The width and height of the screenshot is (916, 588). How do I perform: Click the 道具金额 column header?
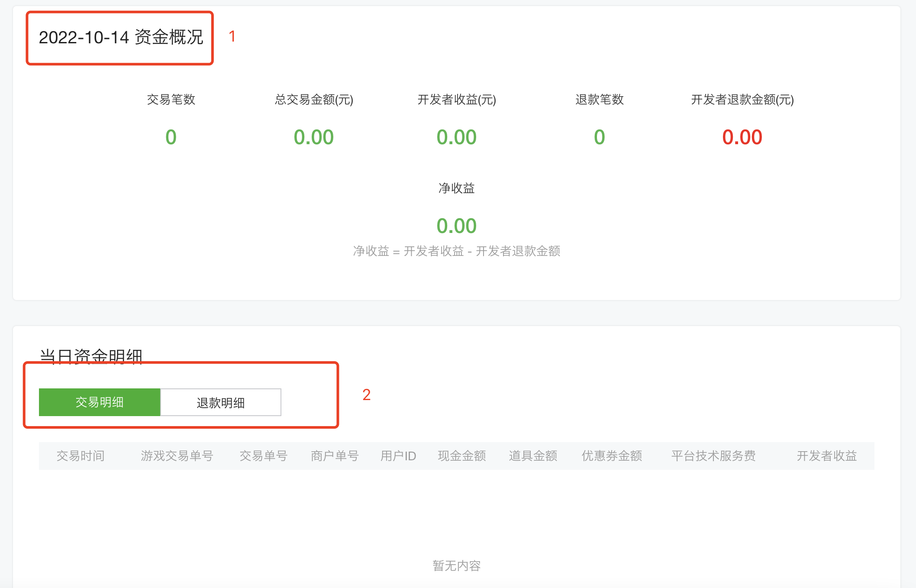(533, 456)
